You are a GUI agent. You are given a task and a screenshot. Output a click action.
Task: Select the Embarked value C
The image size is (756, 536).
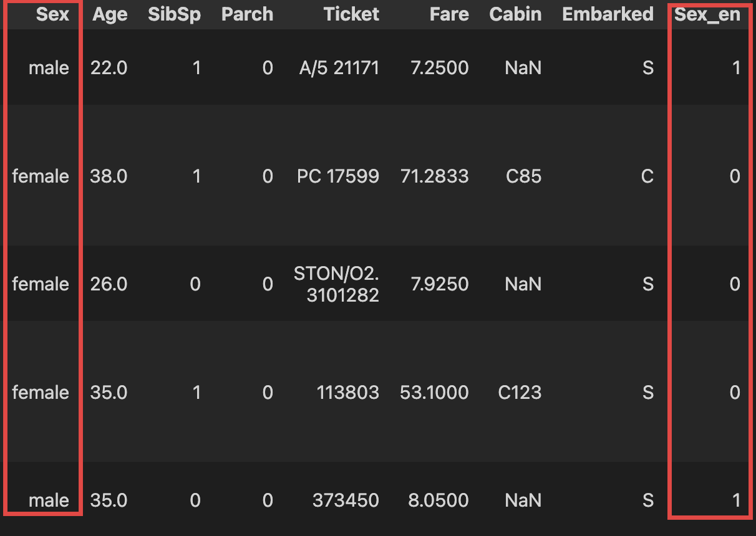click(x=647, y=176)
